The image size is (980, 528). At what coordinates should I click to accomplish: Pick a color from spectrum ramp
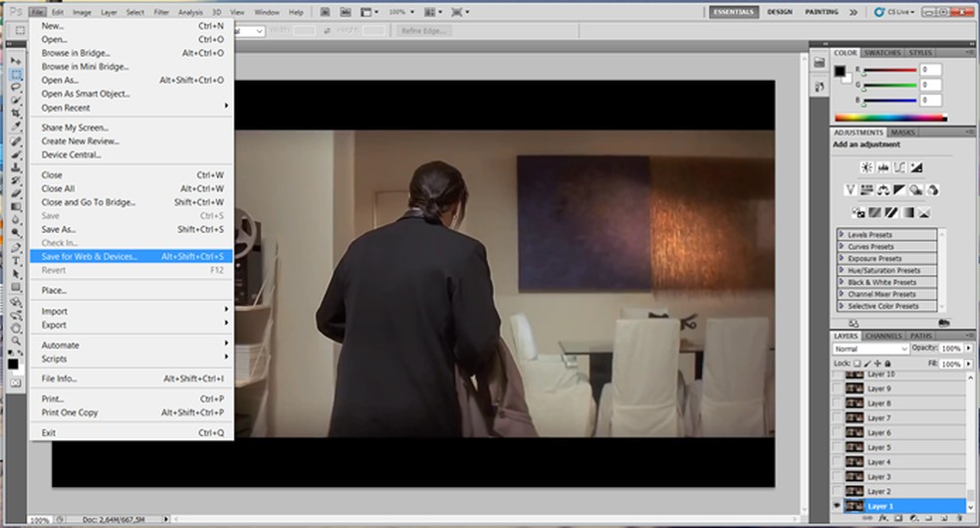pos(890,118)
